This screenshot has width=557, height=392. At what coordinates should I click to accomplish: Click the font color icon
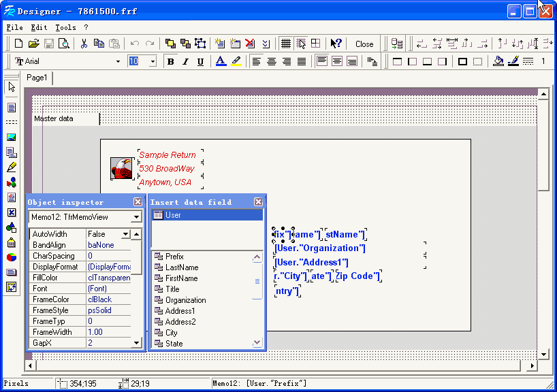click(x=221, y=61)
